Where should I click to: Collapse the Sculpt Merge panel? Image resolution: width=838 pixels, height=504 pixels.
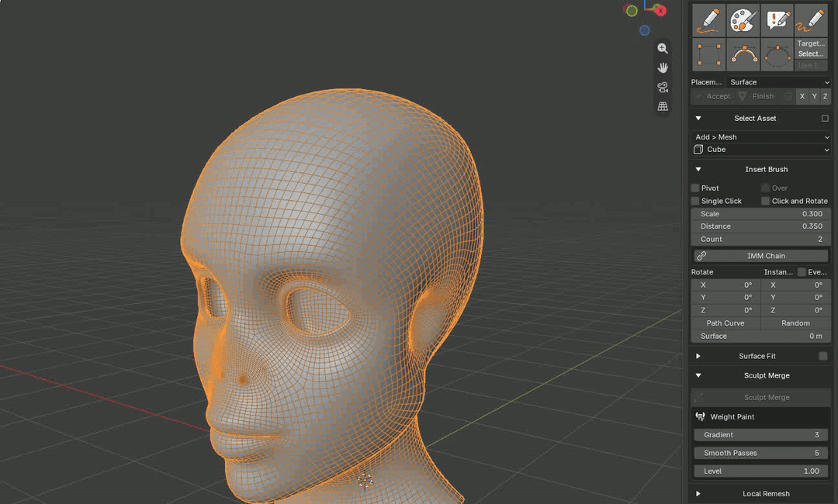pyautogui.click(x=698, y=375)
